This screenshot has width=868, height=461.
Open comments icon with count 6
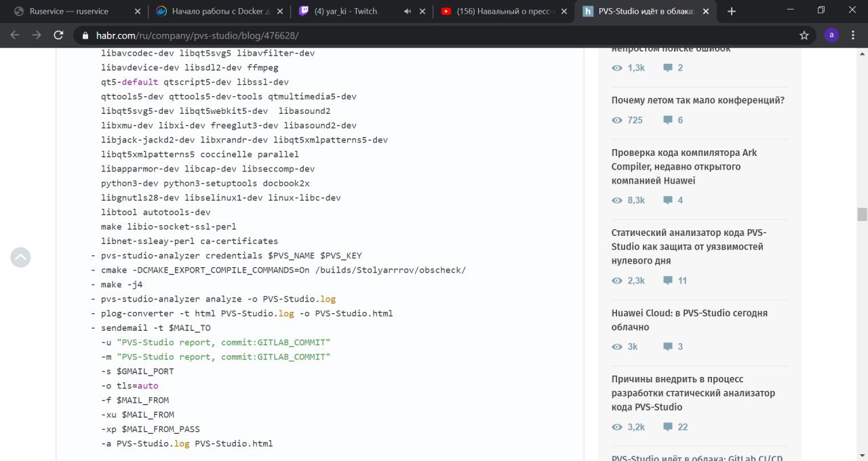click(x=668, y=120)
